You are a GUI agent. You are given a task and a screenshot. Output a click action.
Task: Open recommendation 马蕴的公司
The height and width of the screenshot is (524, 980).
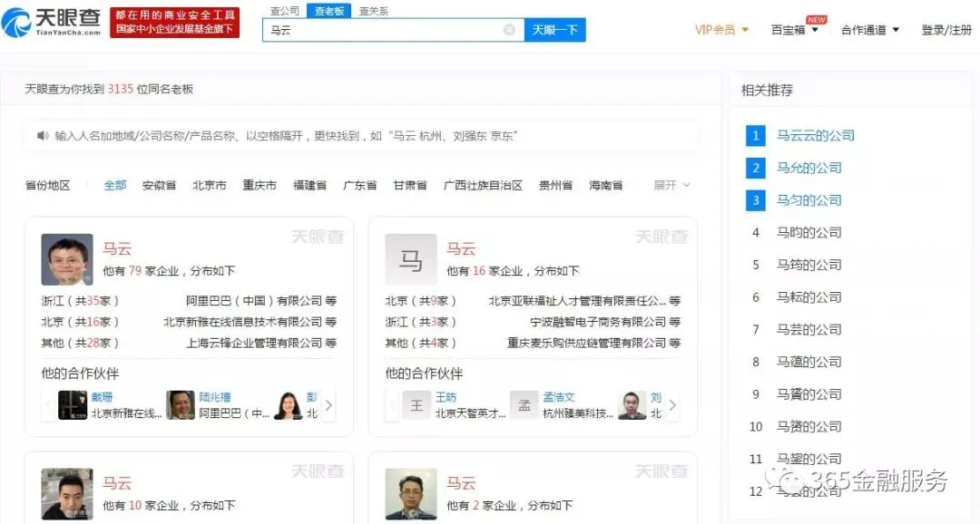(808, 363)
